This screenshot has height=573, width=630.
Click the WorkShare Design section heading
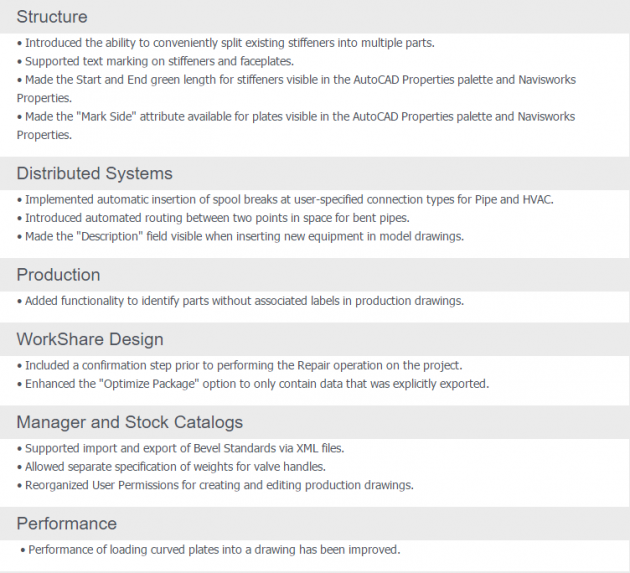pos(90,339)
